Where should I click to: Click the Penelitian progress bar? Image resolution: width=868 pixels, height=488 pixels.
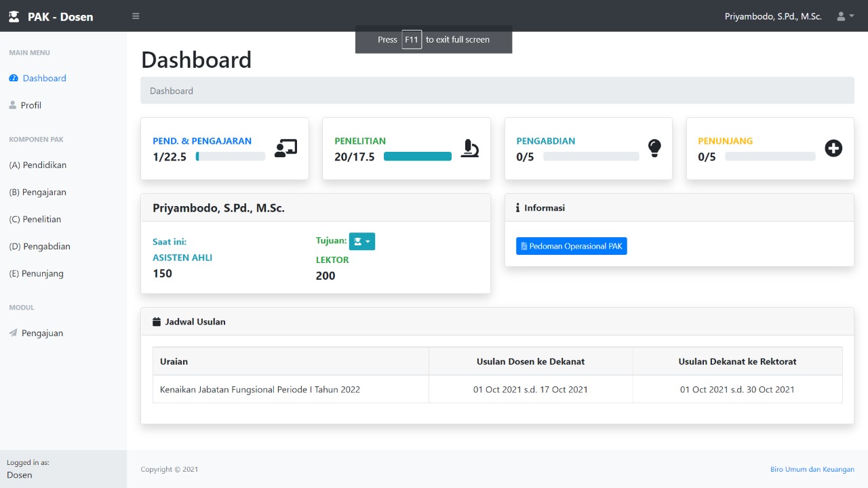[x=417, y=157]
